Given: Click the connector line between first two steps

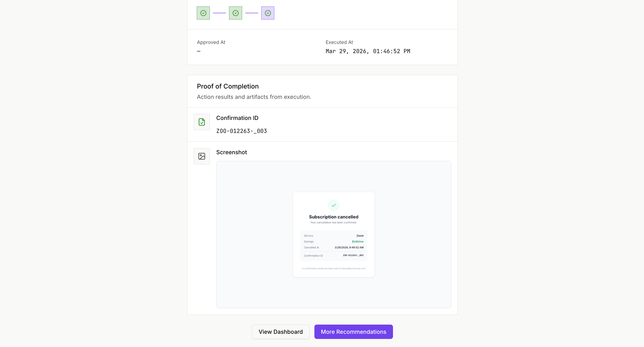Looking at the screenshot, I should tap(219, 13).
